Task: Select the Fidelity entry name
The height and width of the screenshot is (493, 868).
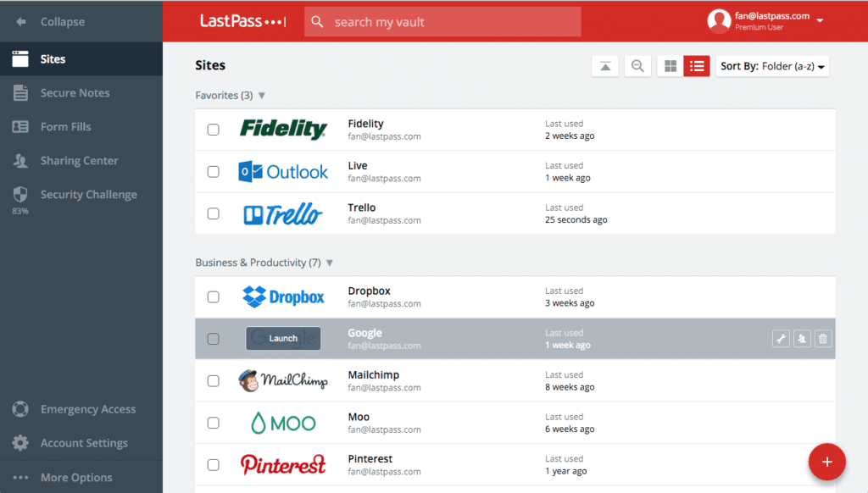Action: pos(365,124)
